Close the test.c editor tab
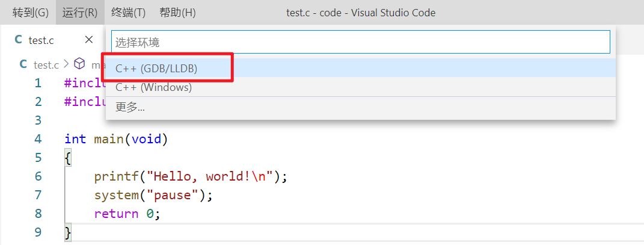The height and width of the screenshot is (245, 644). pyautogui.click(x=89, y=40)
